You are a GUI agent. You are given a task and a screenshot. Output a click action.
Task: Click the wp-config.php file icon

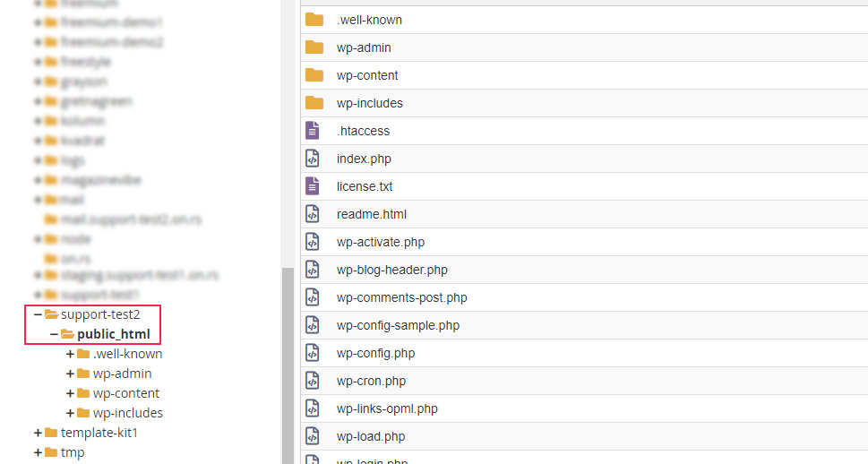point(313,352)
